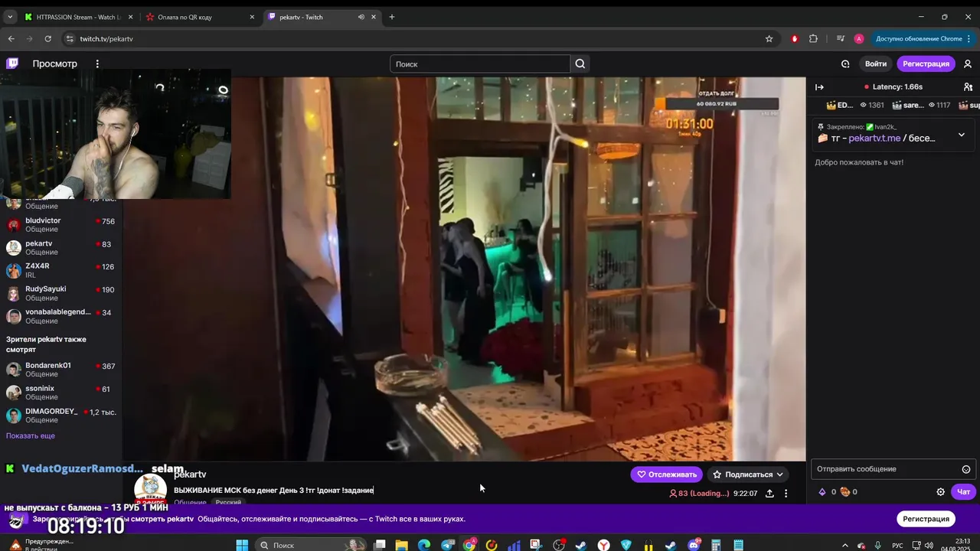980x551 pixels.
Task: Click the pekartv channel name below video
Action: pos(190,474)
